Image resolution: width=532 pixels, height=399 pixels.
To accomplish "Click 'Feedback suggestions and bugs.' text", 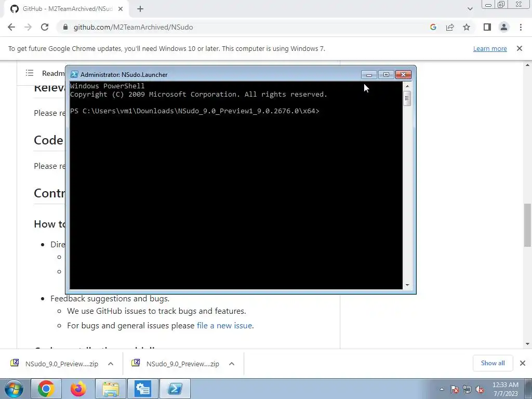I will 110,299.
